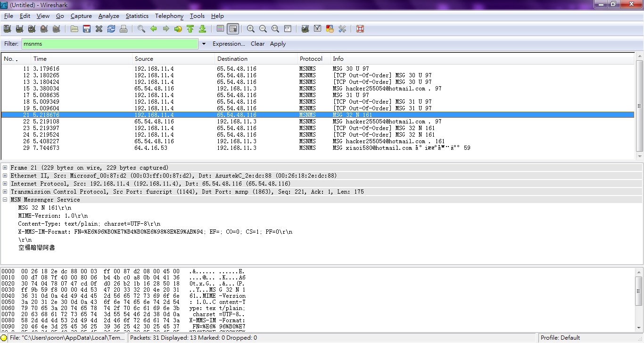Open the capture interfaces list icon
The width and height of the screenshot is (644, 343).
tap(7, 29)
